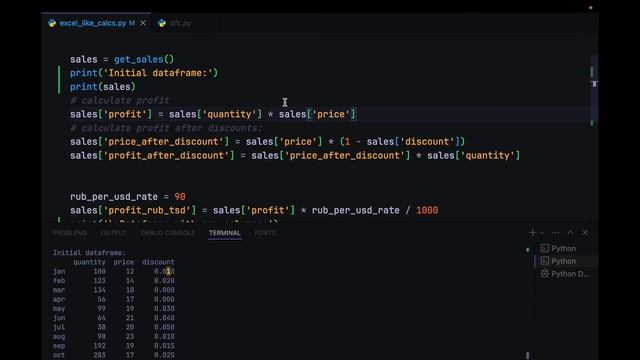The height and width of the screenshot is (360, 640).
Task: Open the launch profile dropdown beside the plus
Action: click(x=542, y=232)
